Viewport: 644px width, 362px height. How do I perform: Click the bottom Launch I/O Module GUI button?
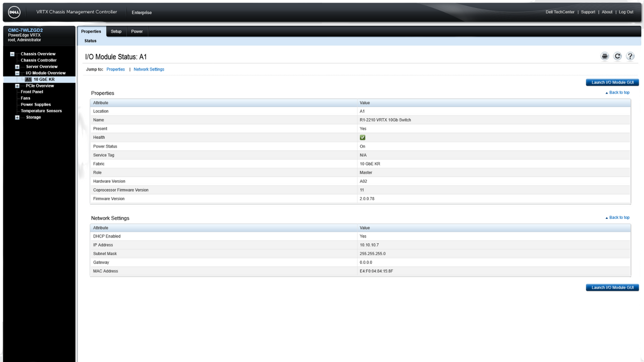pyautogui.click(x=612, y=288)
